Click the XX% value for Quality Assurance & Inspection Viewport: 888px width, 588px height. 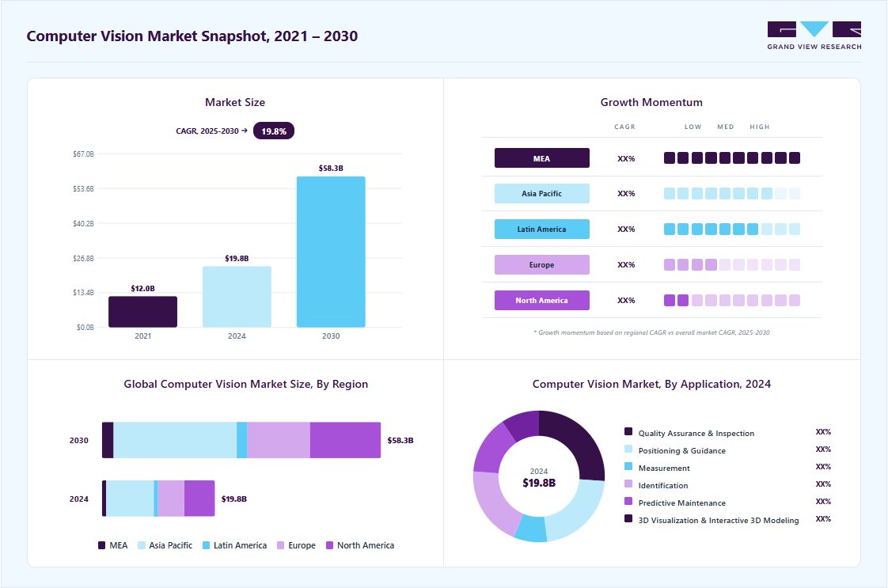tap(823, 431)
